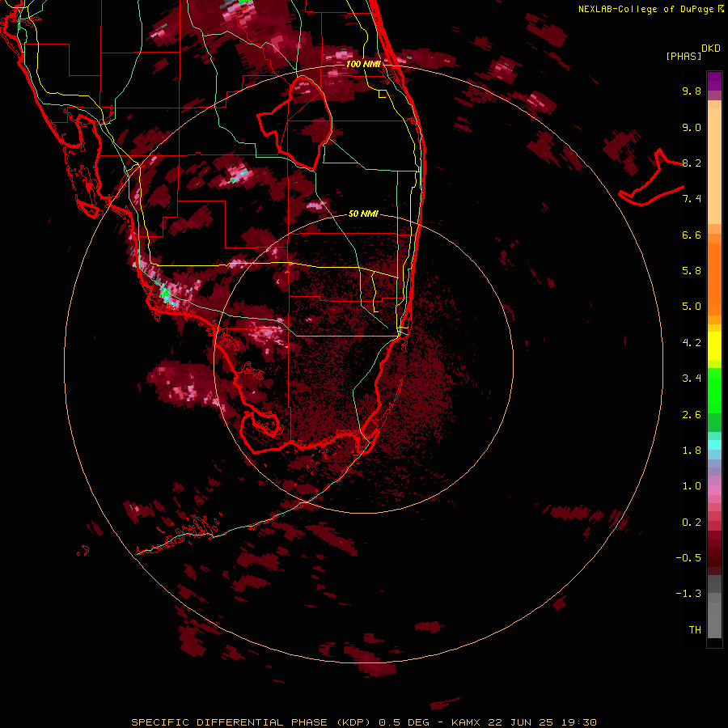Screen dimensions: 728x728
Task: Click the 50 NMI range ring label
Action: pos(363,214)
